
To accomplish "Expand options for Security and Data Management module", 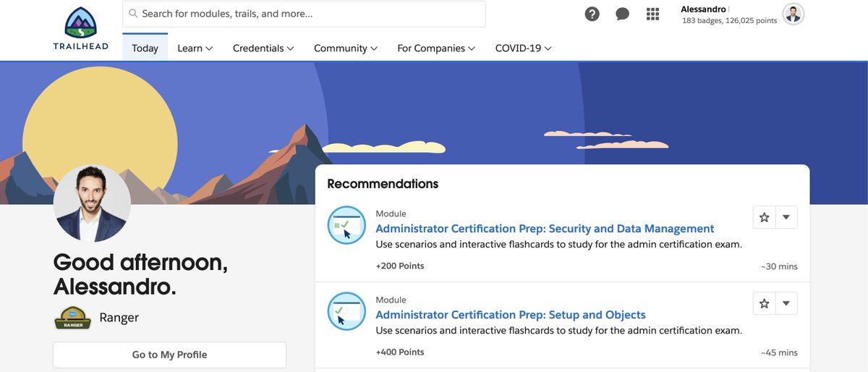I will [x=786, y=217].
